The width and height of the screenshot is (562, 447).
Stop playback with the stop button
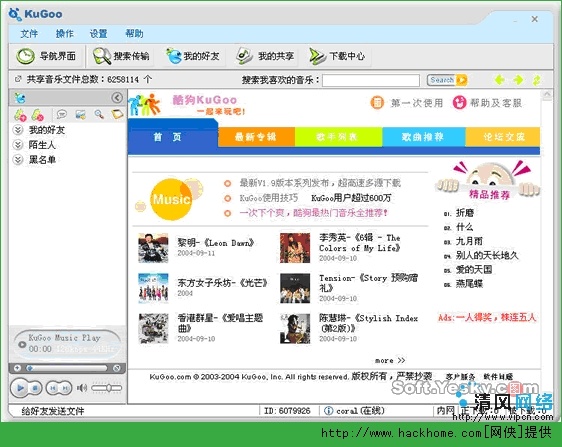coord(35,388)
